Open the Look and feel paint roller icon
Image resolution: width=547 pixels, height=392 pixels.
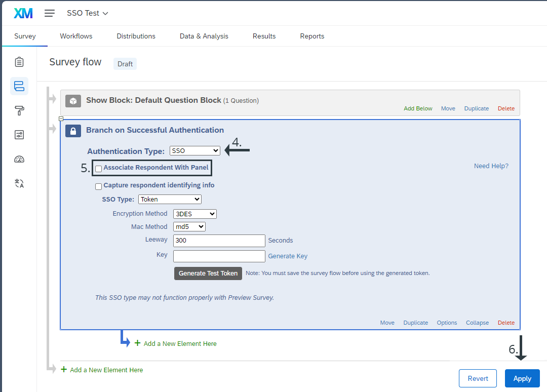19,110
